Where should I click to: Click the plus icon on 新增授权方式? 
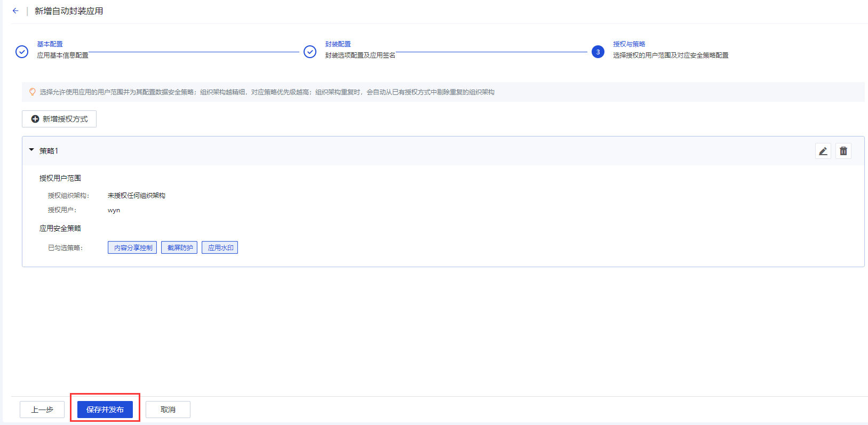tap(35, 119)
